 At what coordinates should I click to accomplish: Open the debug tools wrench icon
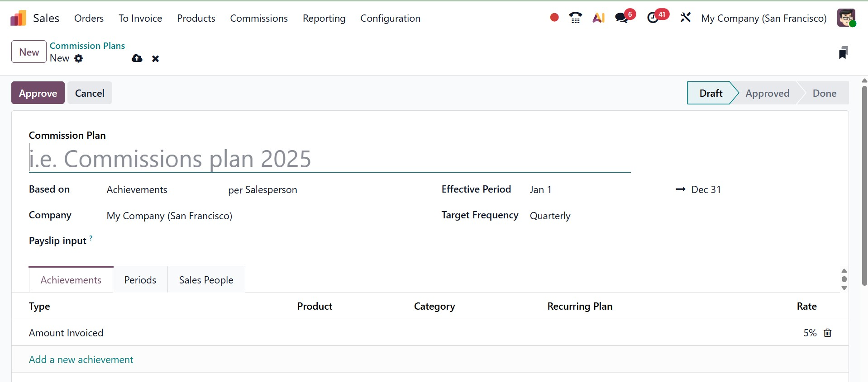point(685,18)
